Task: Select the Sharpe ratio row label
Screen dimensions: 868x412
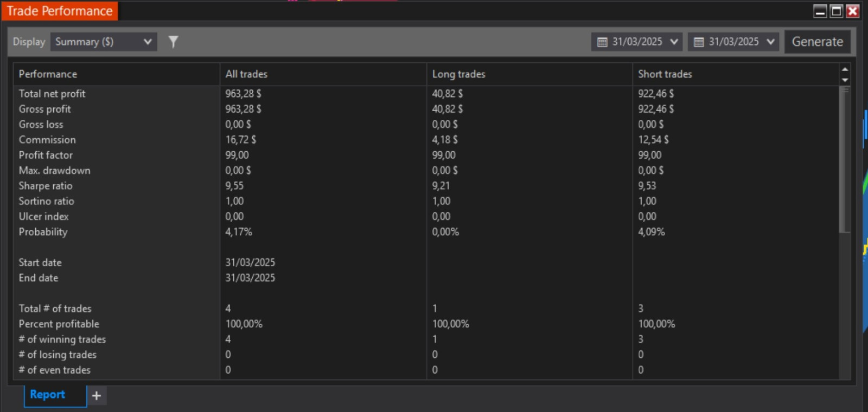Action: [46, 186]
